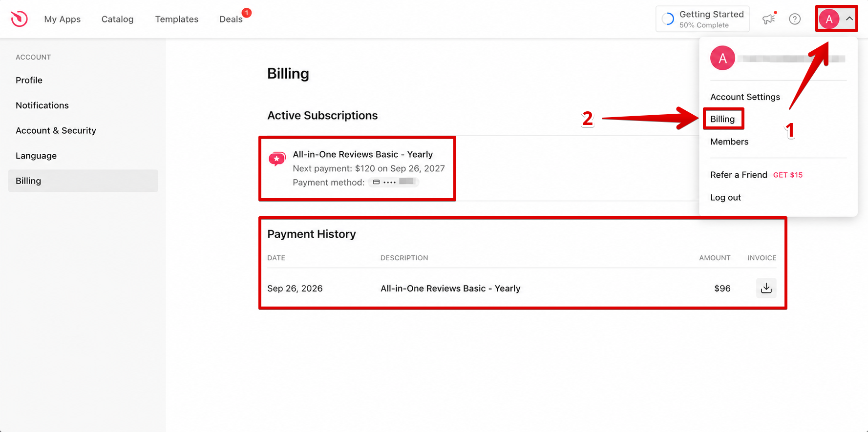This screenshot has width=868, height=432.
Task: Open the announcements megaphone icon
Action: (769, 19)
